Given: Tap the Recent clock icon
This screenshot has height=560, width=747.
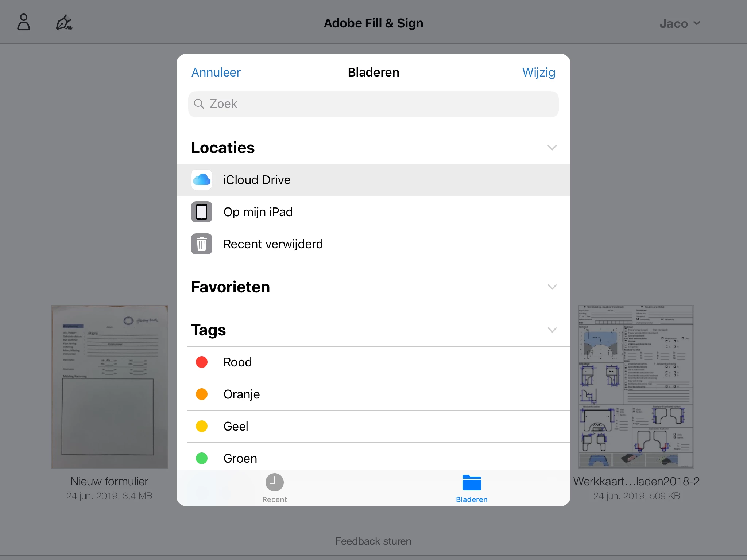Looking at the screenshot, I should pyautogui.click(x=274, y=483).
